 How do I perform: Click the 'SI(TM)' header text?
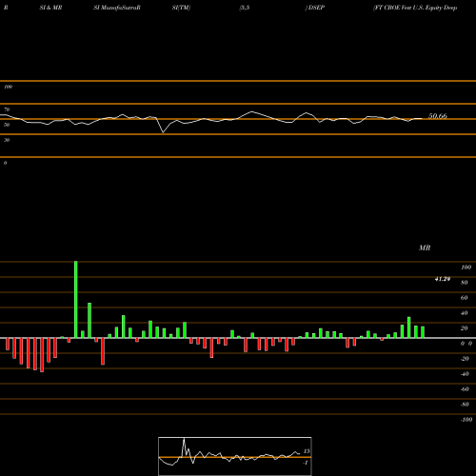point(181,8)
